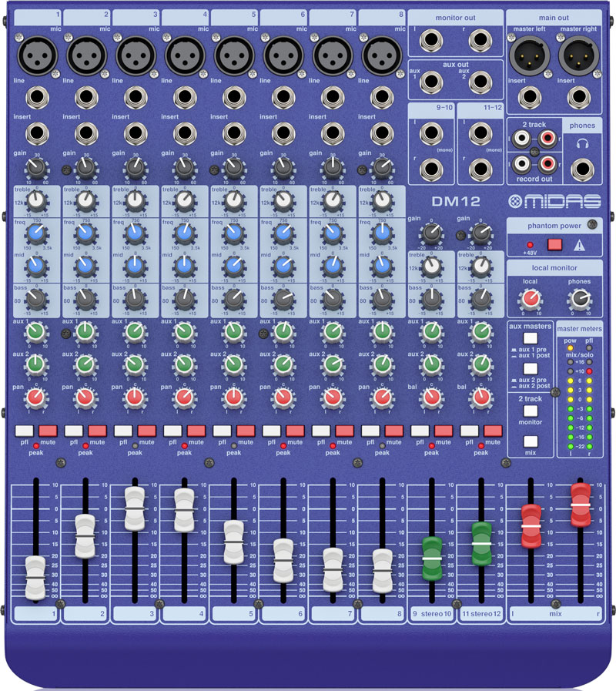The height and width of the screenshot is (691, 616).
Task: Click stereo 9-10 bal knob
Action: tap(432, 398)
